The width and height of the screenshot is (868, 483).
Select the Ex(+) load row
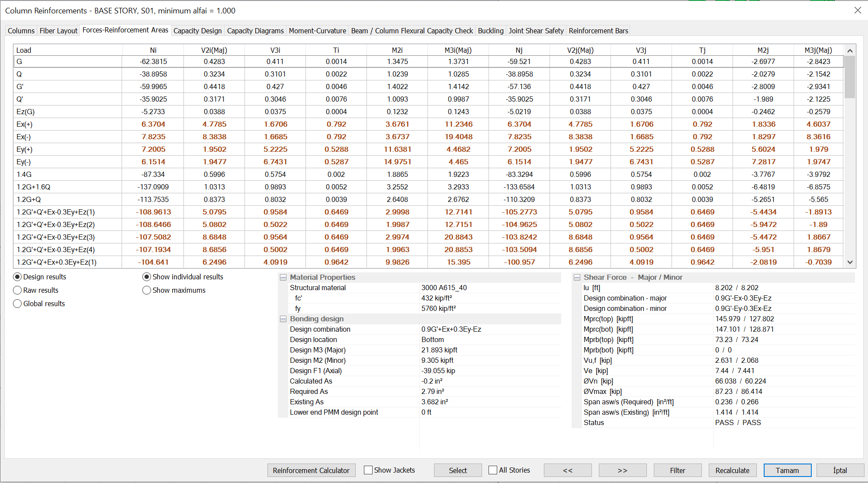click(24, 125)
